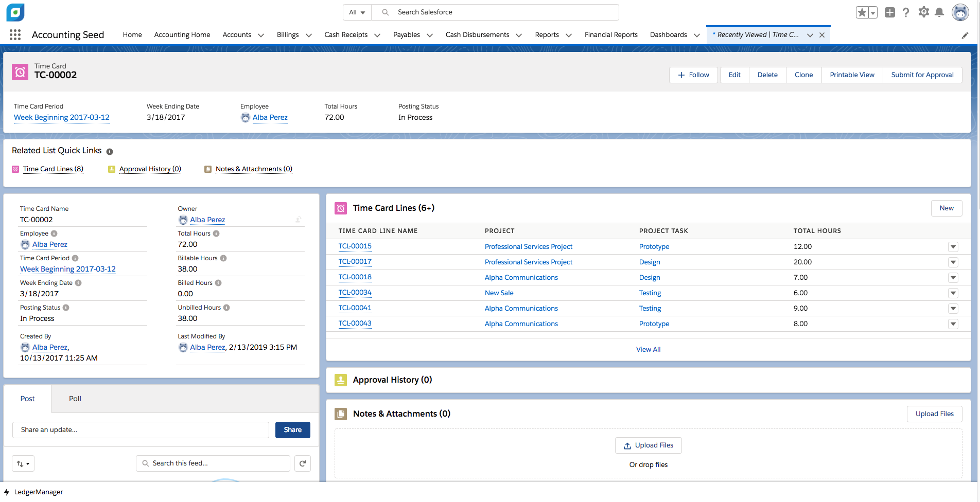This screenshot has height=502, width=980.
Task: Open the Salesforce App Launcher waffle icon
Action: coord(15,34)
